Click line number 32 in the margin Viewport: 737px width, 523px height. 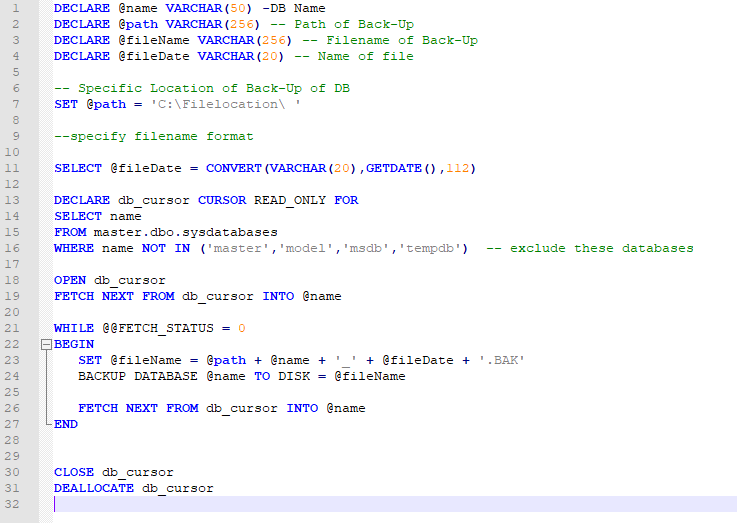tap(12, 504)
